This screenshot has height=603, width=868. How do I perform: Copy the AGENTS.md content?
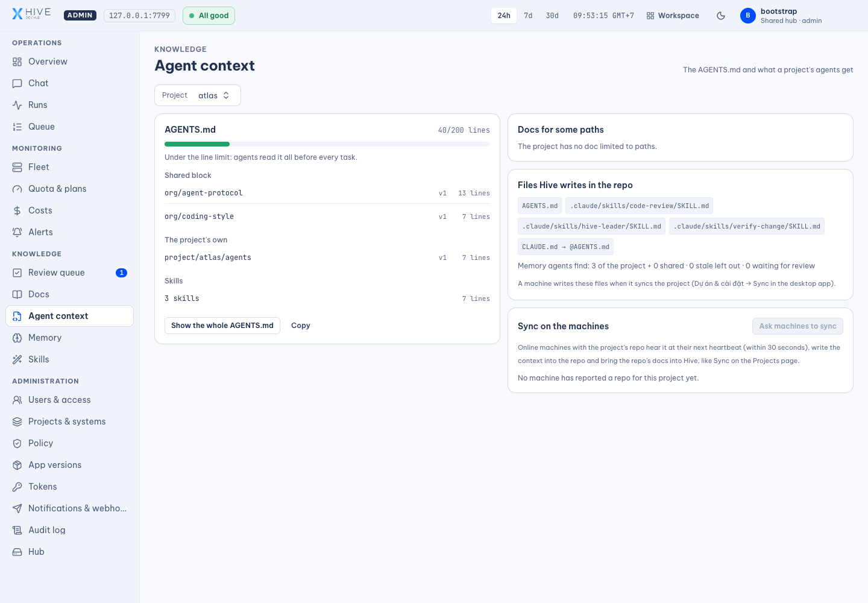pyautogui.click(x=301, y=326)
